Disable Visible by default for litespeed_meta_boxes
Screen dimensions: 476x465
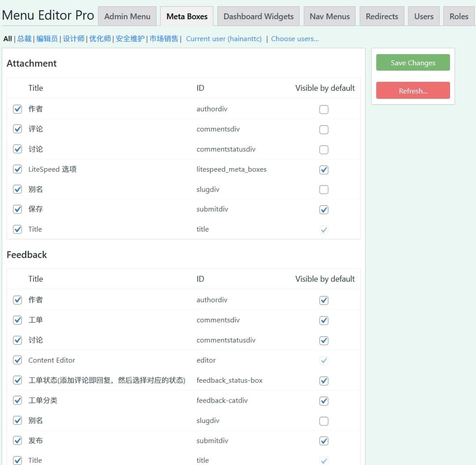click(324, 170)
